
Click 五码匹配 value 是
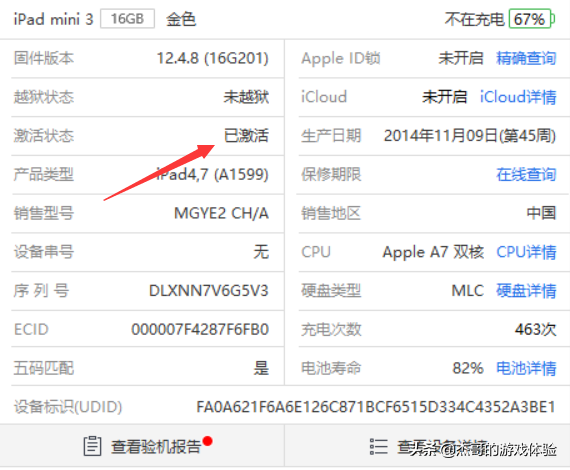261,368
